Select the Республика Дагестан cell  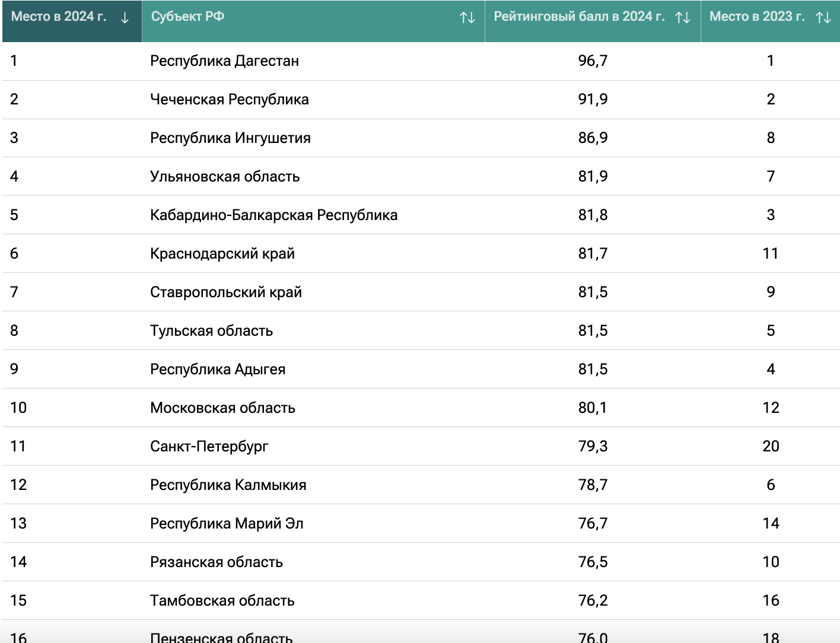[224, 61]
